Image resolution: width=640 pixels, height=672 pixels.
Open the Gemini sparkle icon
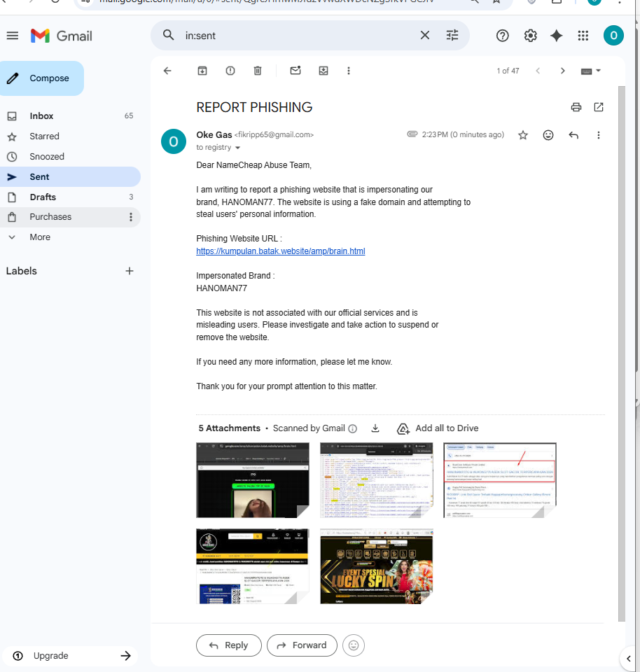pyautogui.click(x=557, y=36)
